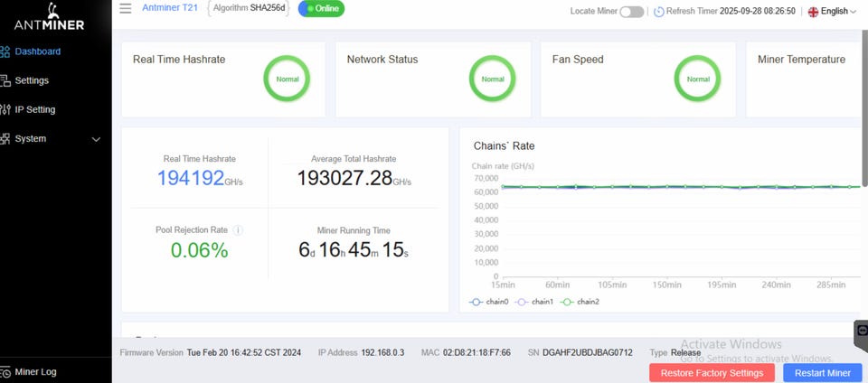Screen dimensions: 868x383
Task: Click the 193027.28 average hashrate value
Action: 344,179
